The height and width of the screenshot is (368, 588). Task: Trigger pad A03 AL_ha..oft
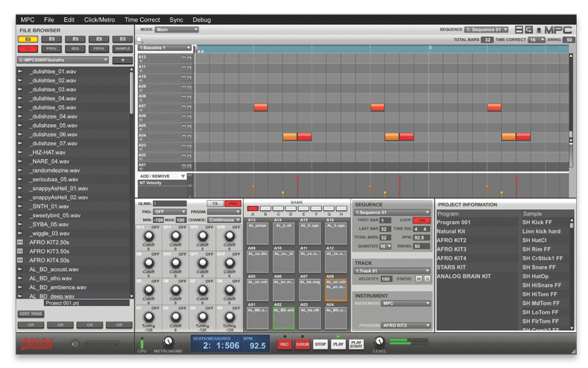point(310,318)
